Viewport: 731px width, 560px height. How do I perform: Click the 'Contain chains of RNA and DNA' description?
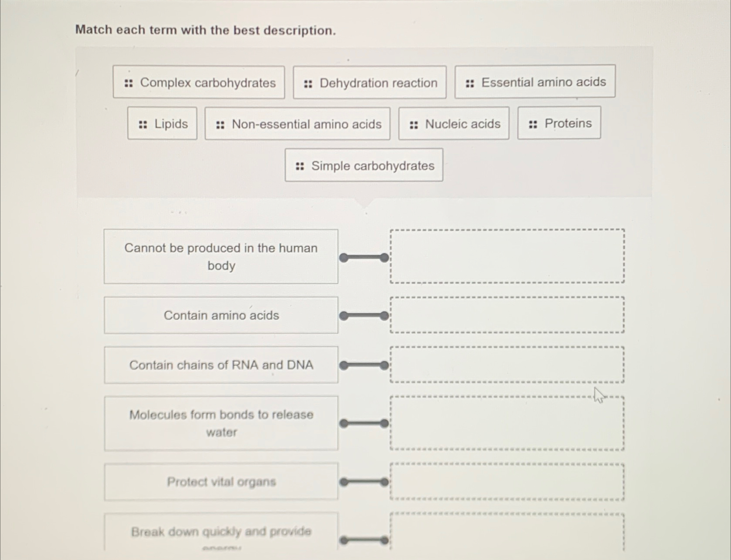(x=221, y=365)
